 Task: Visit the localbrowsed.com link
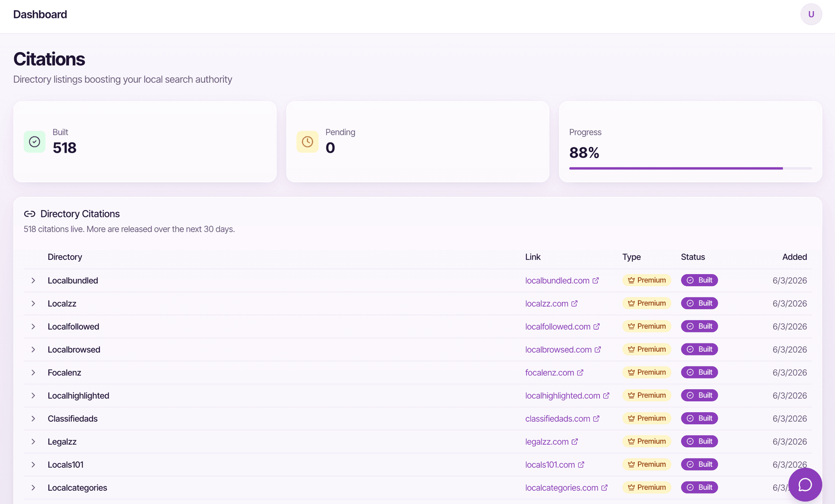(558, 349)
